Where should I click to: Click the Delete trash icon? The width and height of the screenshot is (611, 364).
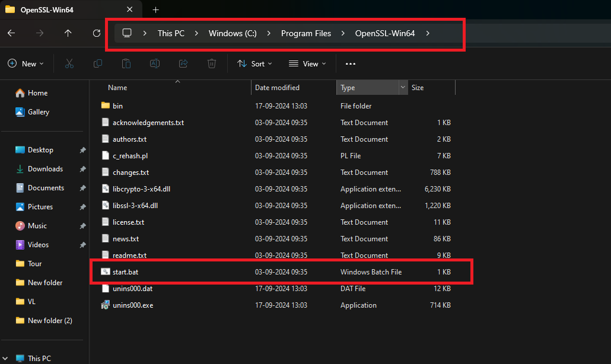click(212, 63)
